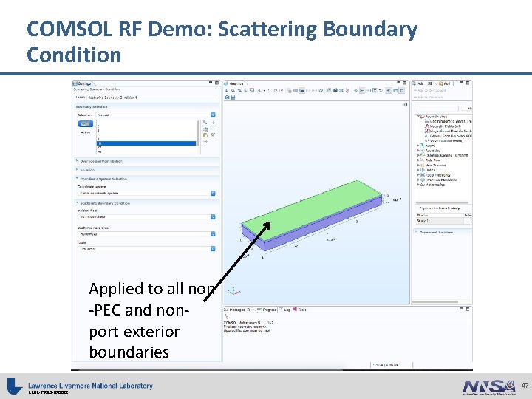Click Zoom Box icon in Graphics toolbar
The height and width of the screenshot is (399, 532).
click(x=239, y=91)
